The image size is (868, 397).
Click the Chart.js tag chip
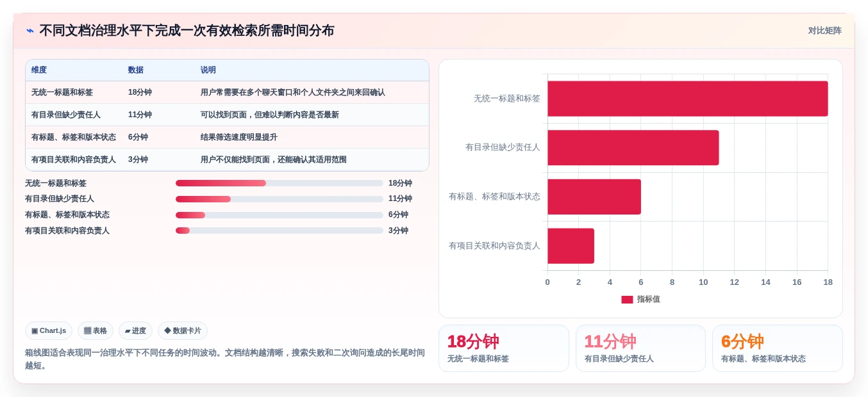pyautogui.click(x=49, y=331)
